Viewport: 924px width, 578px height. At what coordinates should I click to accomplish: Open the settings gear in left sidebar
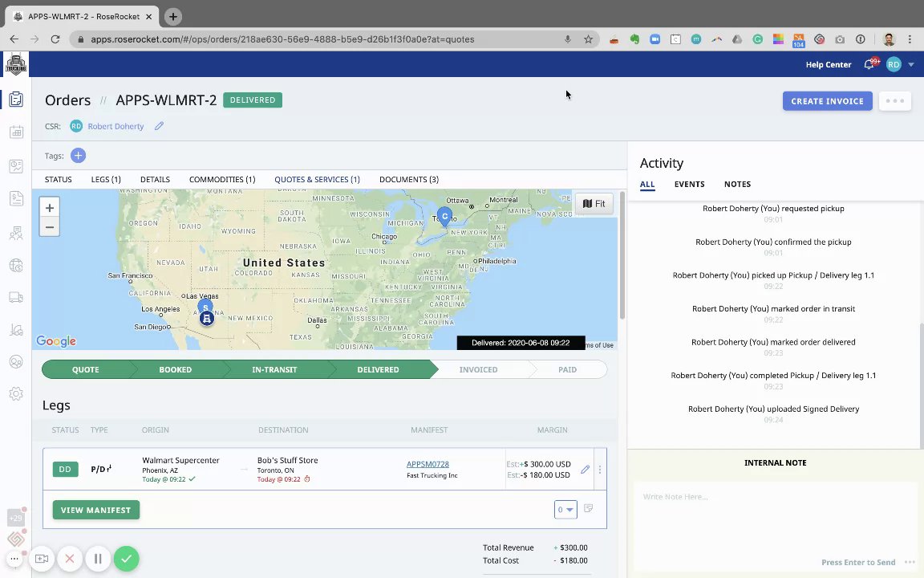tap(16, 393)
